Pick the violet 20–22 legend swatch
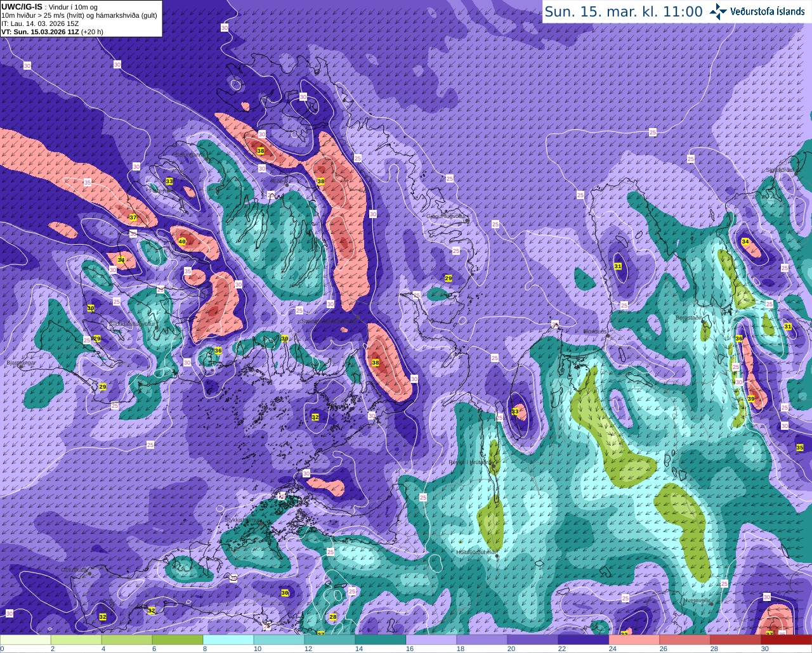 coord(533,640)
